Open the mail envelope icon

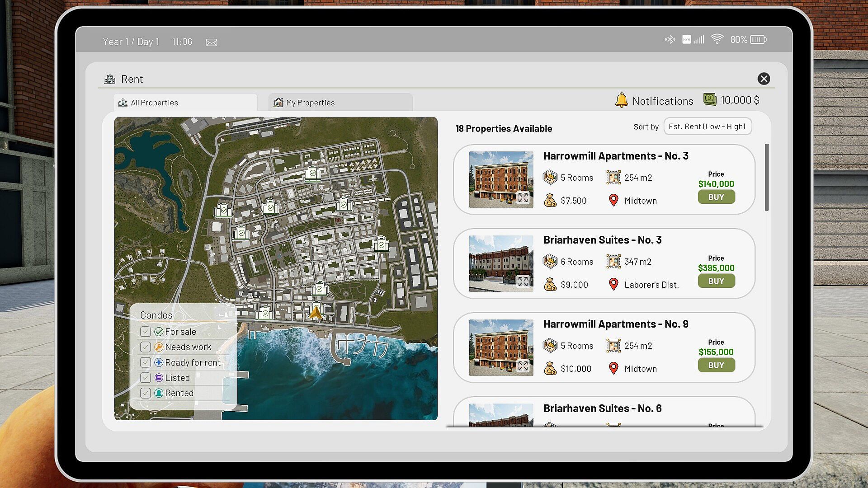212,42
